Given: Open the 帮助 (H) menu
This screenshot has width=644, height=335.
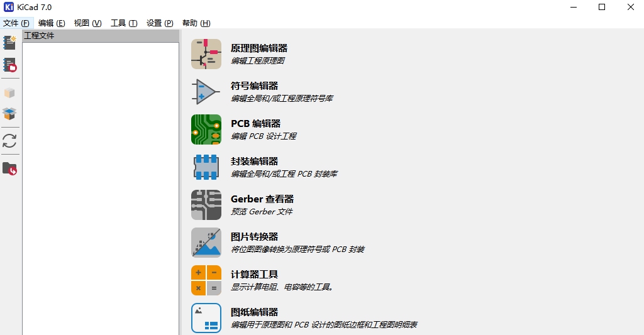Looking at the screenshot, I should [196, 23].
